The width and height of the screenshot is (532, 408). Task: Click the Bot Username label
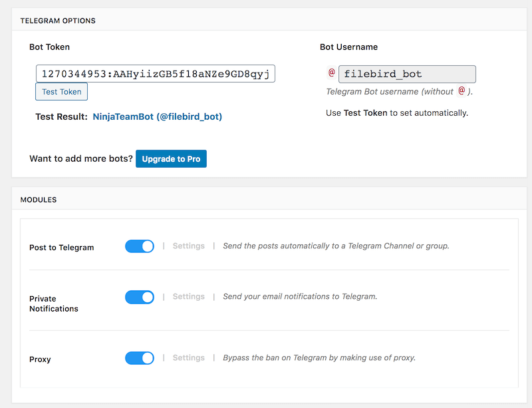[x=348, y=47]
